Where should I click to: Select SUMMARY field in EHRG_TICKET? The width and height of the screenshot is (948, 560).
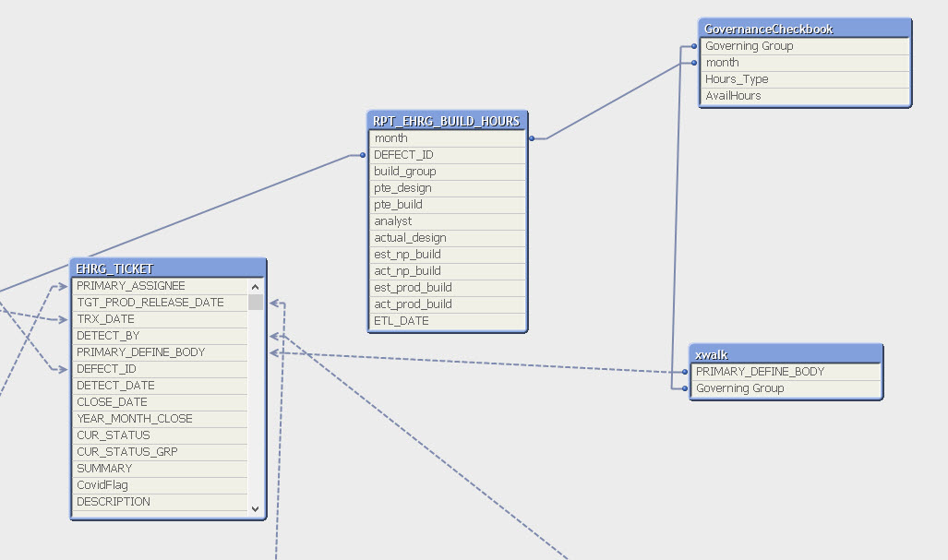click(160, 468)
